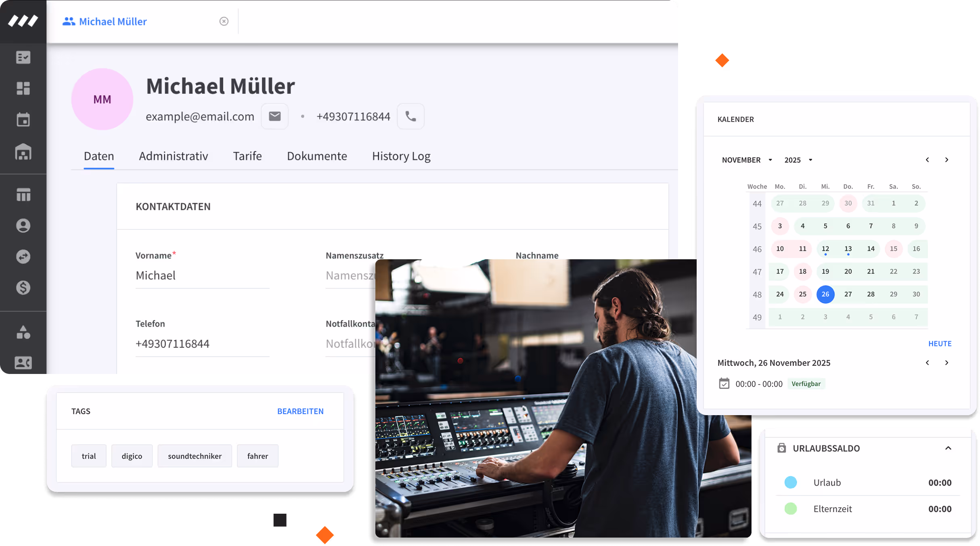Screen dimensions: 980x546
Task: Switch to the Administrativ tab
Action: pyautogui.click(x=174, y=156)
